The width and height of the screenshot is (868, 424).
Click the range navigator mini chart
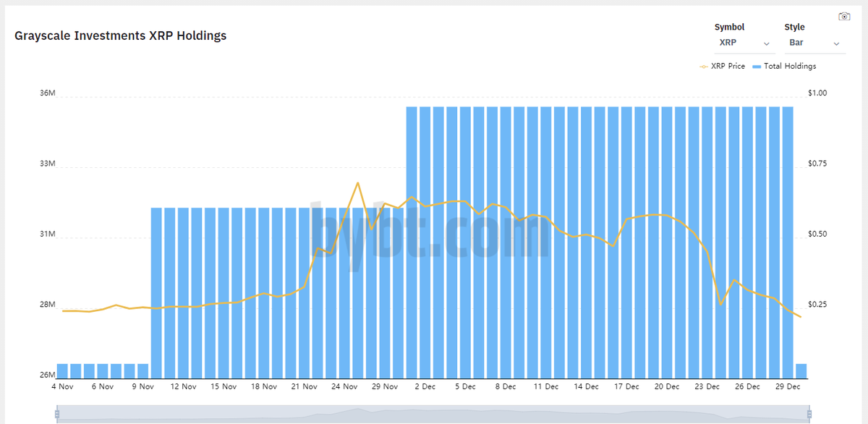coord(433,414)
